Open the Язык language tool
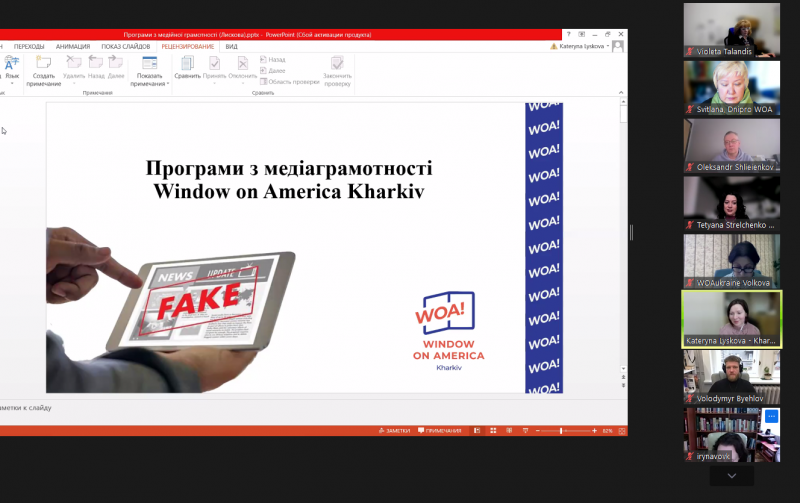 point(11,70)
